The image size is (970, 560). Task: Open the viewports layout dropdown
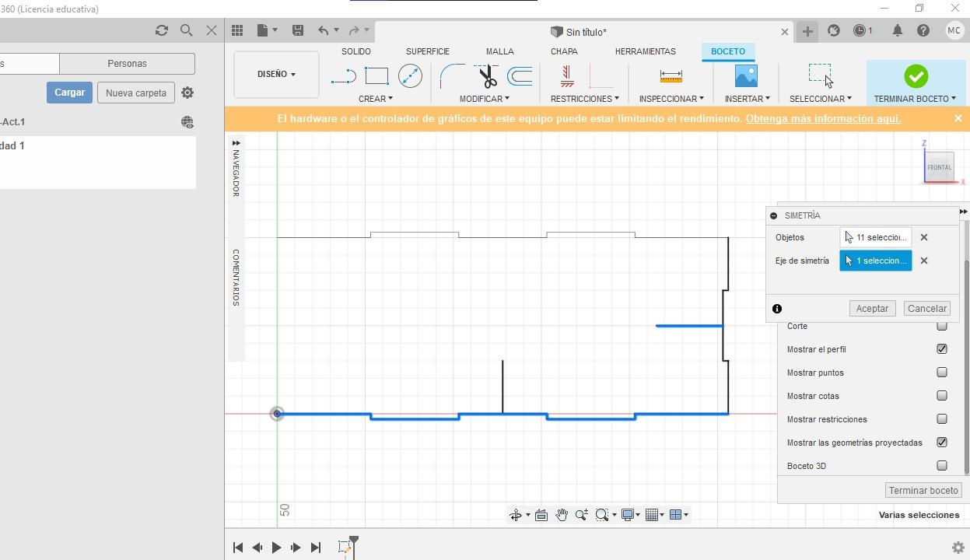pyautogui.click(x=679, y=515)
